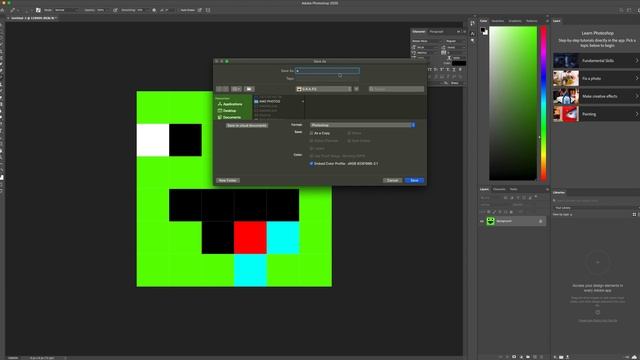Screen dimensions: 640x360
Task: Enable the As a Copy checkbox
Action: 311,133
